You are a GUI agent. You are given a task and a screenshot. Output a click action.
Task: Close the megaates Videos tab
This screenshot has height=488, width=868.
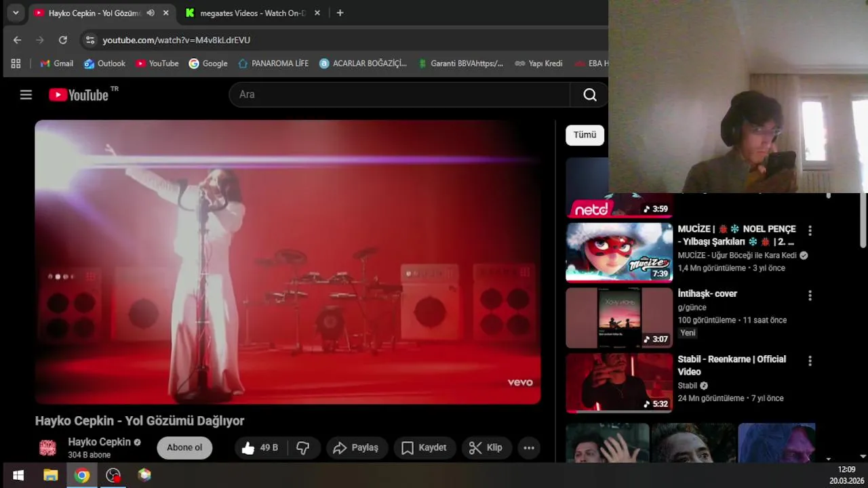coord(317,13)
